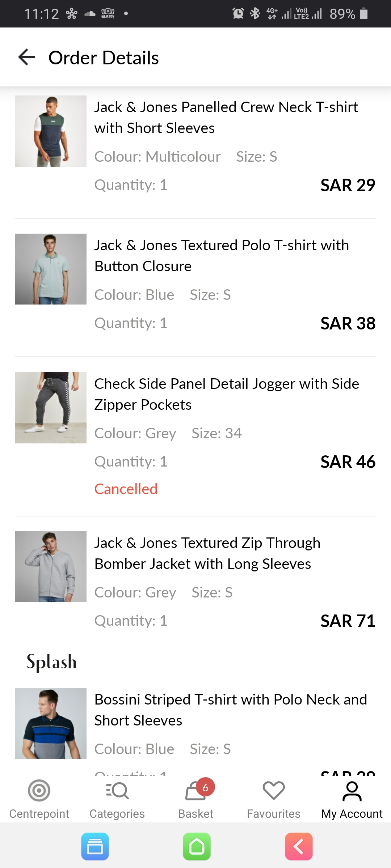The width and height of the screenshot is (391, 868).
Task: Tap the Splash brand heading
Action: [51, 662]
